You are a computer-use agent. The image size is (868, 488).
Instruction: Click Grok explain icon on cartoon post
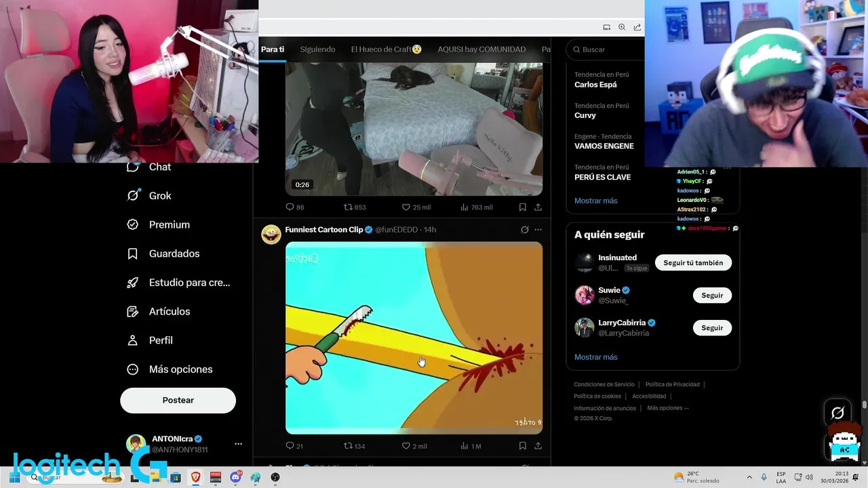click(x=524, y=230)
